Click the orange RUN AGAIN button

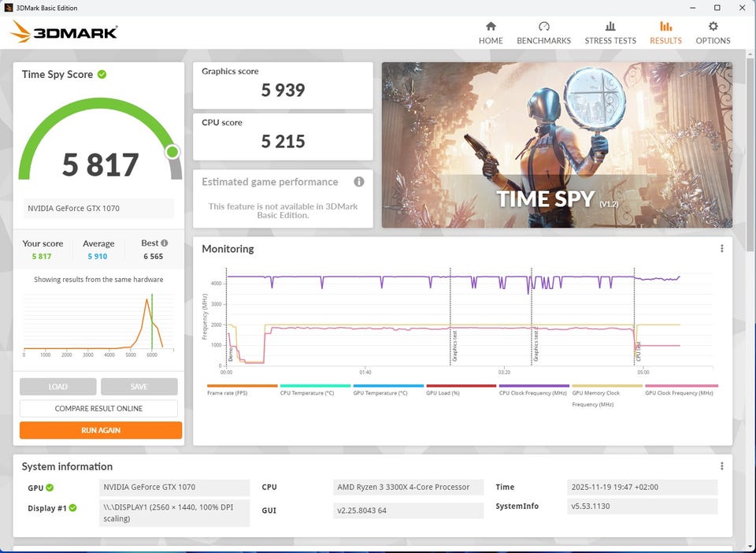101,430
